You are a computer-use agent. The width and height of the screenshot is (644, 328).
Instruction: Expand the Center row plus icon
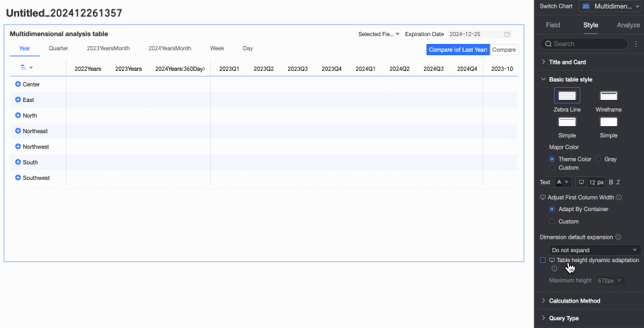(18, 84)
